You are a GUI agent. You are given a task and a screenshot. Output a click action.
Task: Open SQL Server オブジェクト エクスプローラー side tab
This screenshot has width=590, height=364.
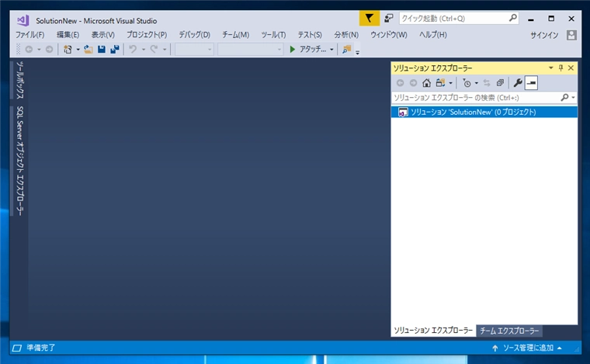[x=20, y=161]
